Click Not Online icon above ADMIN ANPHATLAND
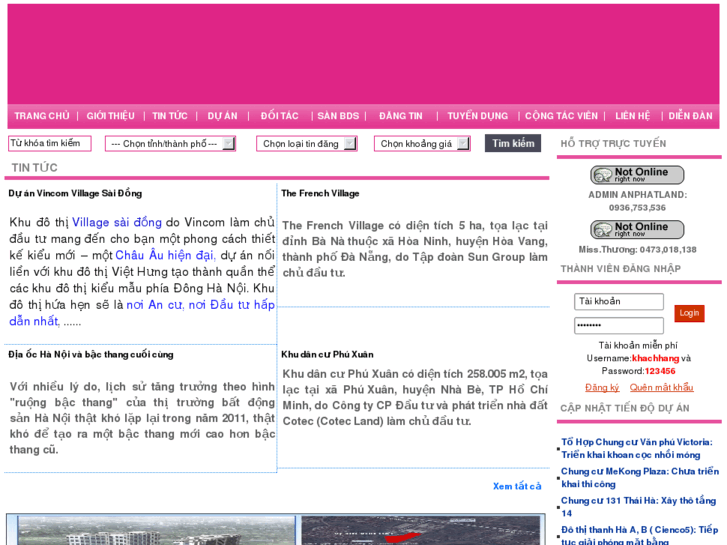Screen dimensions: 727x545 [x=637, y=175]
